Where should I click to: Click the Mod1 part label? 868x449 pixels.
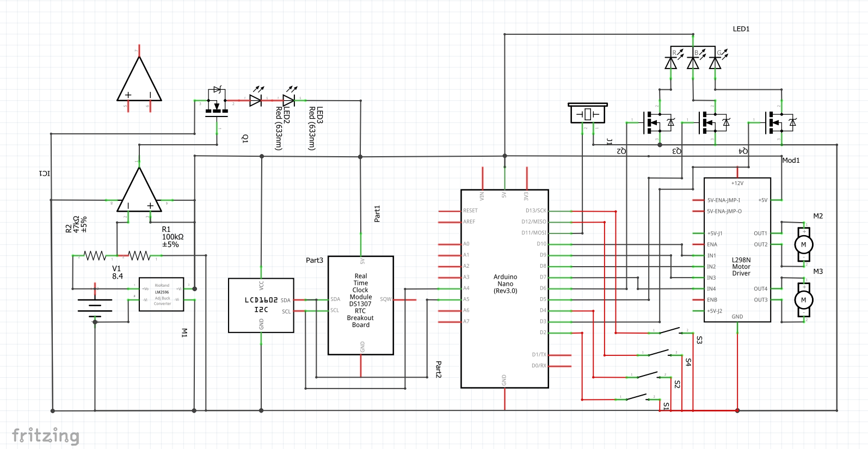click(x=791, y=161)
